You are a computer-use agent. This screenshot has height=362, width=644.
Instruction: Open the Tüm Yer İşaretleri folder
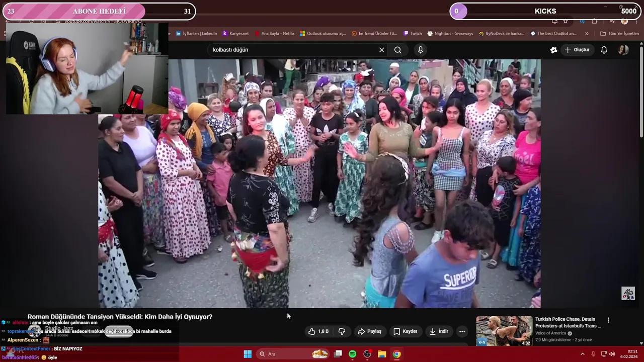(619, 34)
